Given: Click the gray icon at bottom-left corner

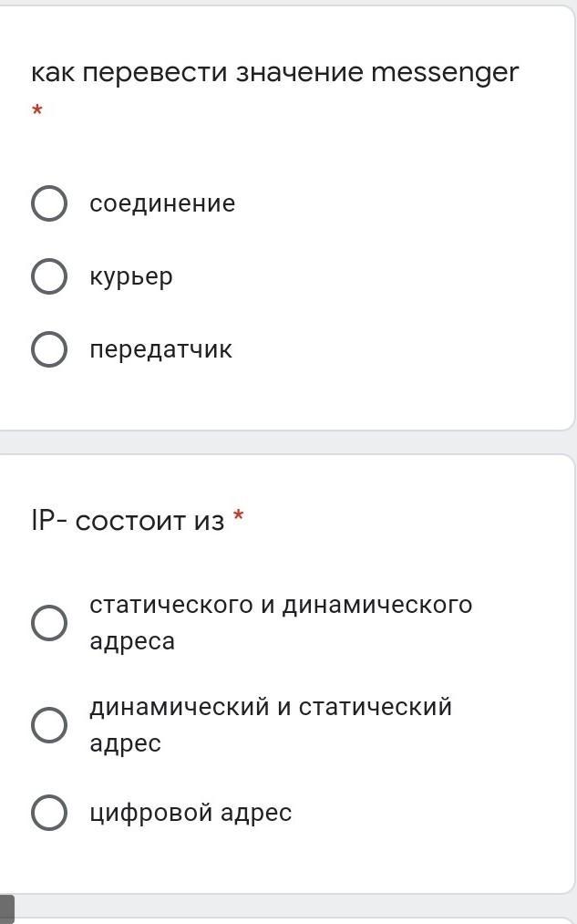Looking at the screenshot, I should (x=6, y=908).
